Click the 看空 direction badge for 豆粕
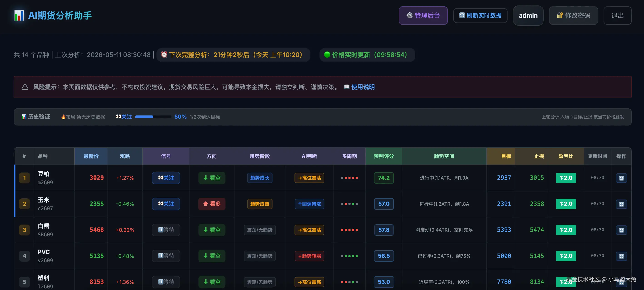Image resolution: width=644 pixels, height=290 pixels. pos(212,178)
